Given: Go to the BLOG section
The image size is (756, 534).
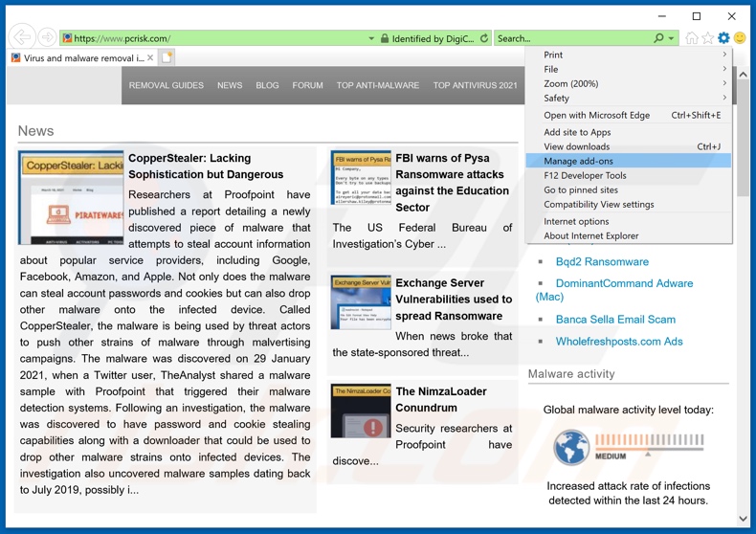Looking at the screenshot, I should [267, 85].
